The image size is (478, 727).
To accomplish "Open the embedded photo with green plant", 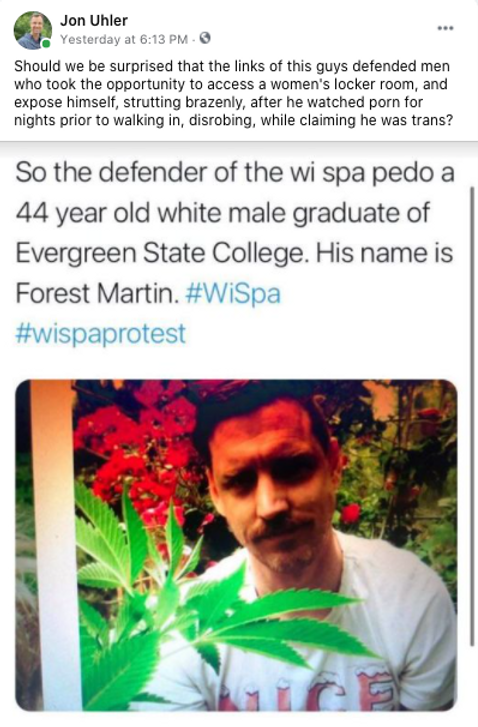I will (236, 545).
